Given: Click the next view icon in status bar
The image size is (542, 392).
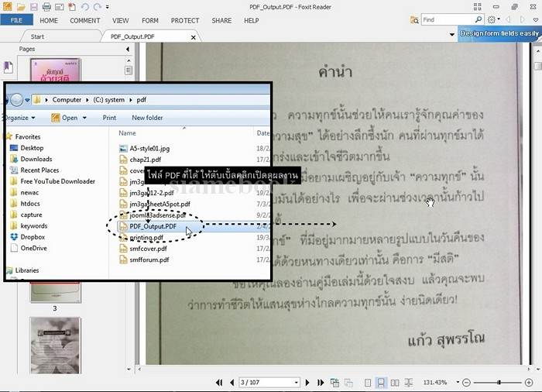Looking at the screenshot, I should tap(348, 382).
